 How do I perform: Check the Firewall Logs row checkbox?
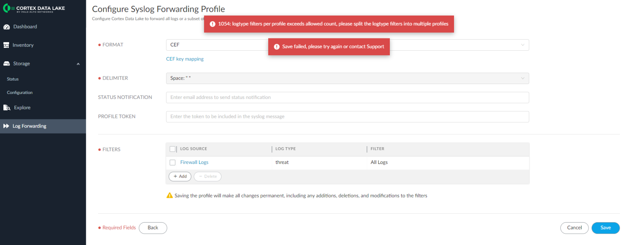click(172, 162)
